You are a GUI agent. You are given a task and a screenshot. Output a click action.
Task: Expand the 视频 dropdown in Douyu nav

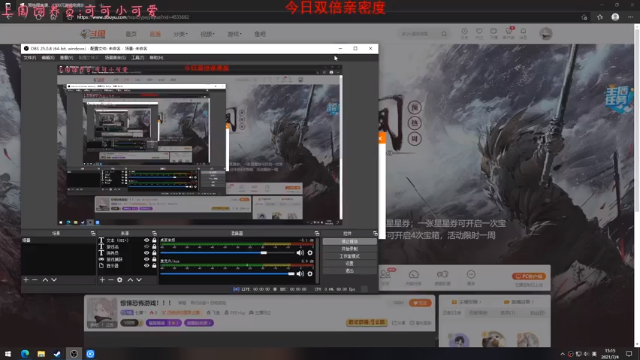pos(207,34)
